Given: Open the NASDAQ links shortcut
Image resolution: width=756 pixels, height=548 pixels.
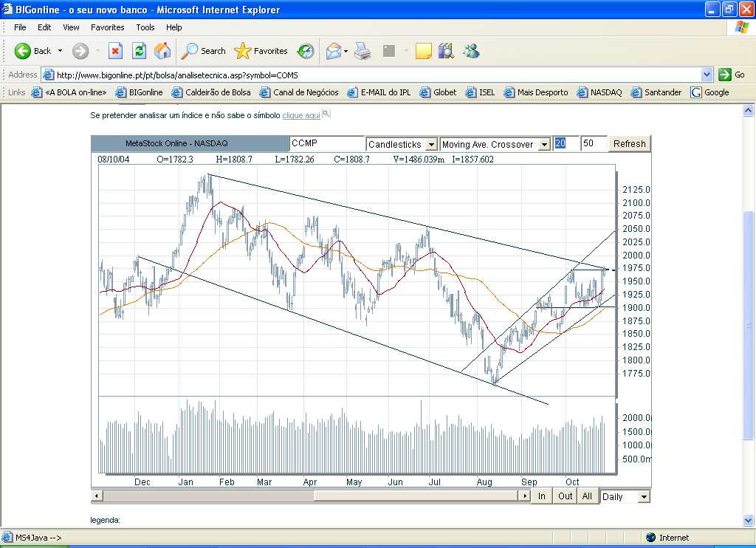Looking at the screenshot, I should (599, 92).
